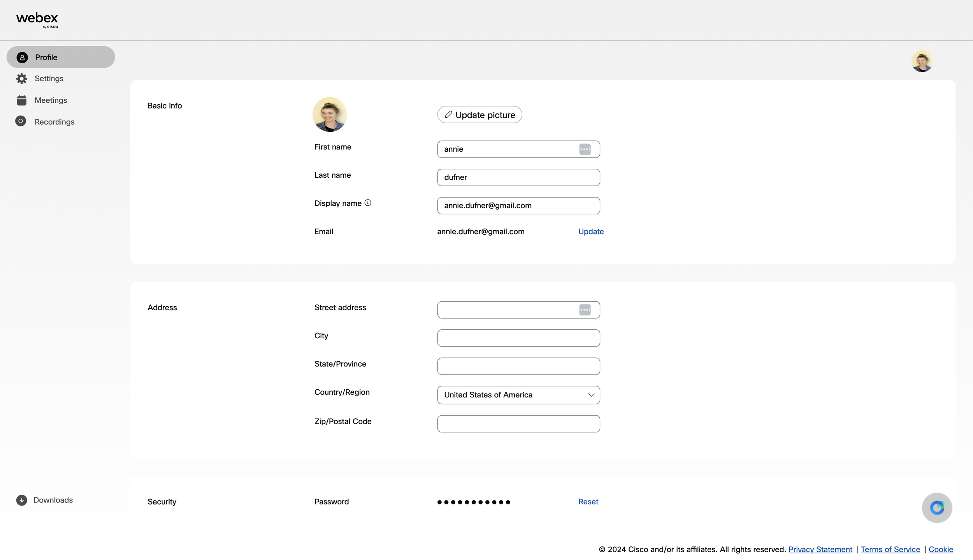Viewport: 973px width, 560px height.
Task: Open the Downloads link
Action: pos(53,500)
